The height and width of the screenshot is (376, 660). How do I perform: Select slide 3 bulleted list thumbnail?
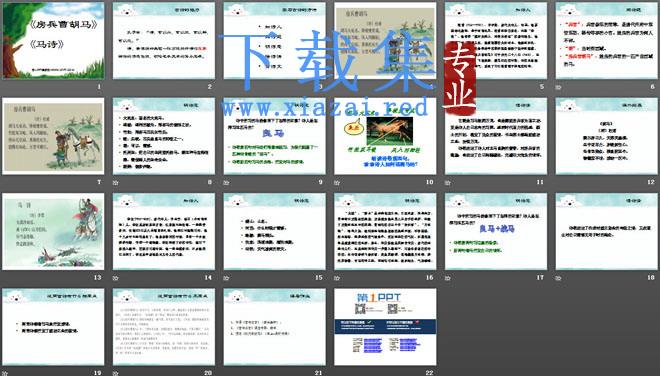pos(274,40)
